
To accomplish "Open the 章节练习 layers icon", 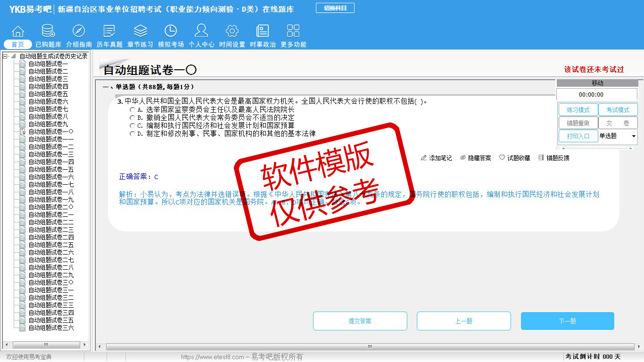I will [x=140, y=32].
